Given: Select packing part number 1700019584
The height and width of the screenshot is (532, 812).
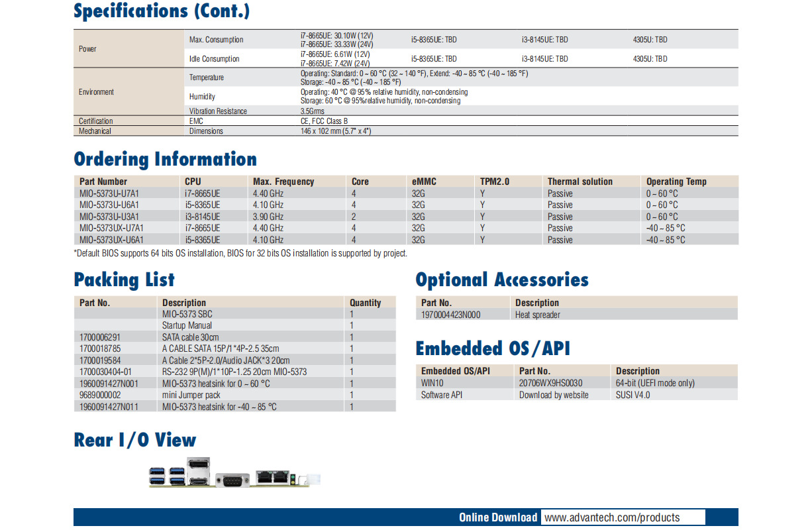Looking at the screenshot, I should coord(100,360).
